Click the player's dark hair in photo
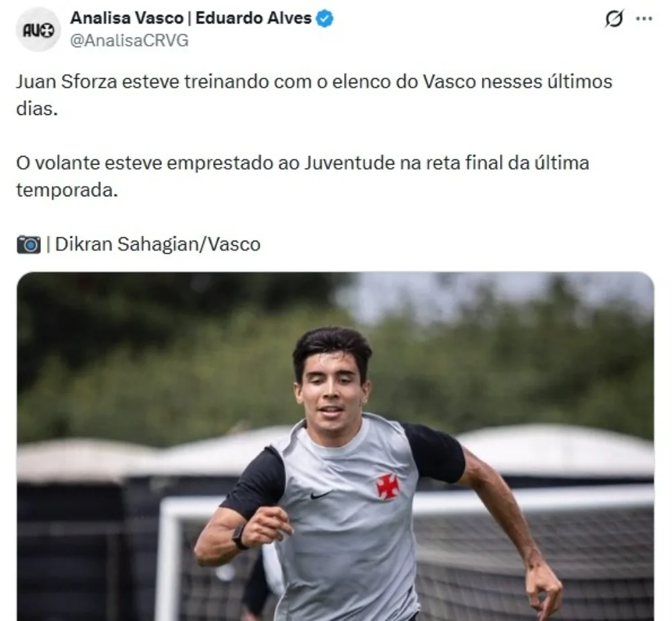The image size is (672, 621). 332,347
